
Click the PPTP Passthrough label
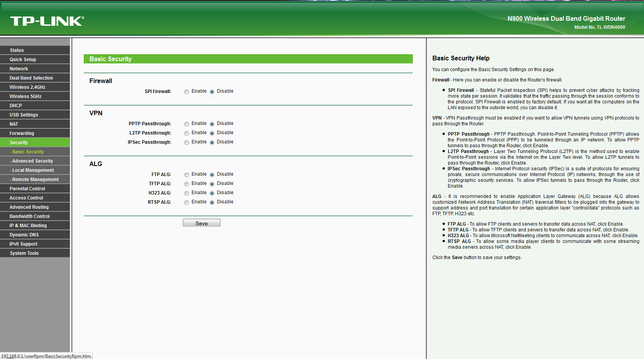pos(150,124)
